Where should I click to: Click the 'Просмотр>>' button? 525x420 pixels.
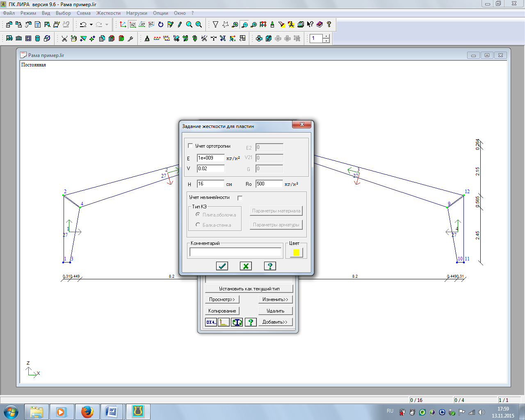pos(222,299)
